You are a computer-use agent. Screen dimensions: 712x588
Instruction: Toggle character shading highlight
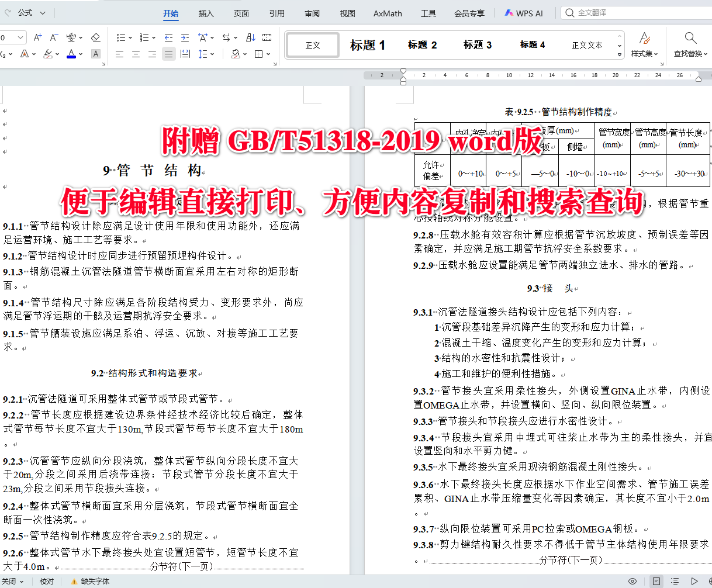(96, 54)
